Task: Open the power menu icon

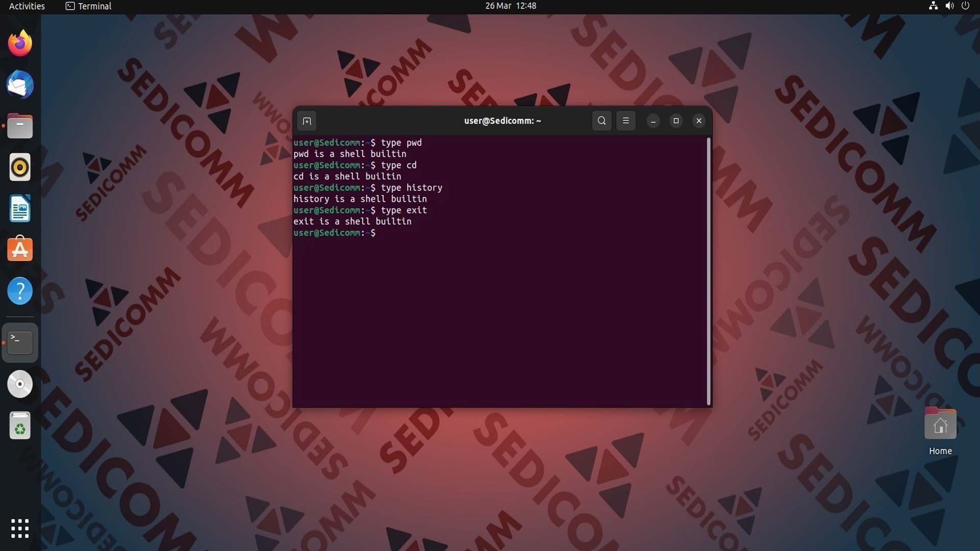Action: [x=965, y=6]
